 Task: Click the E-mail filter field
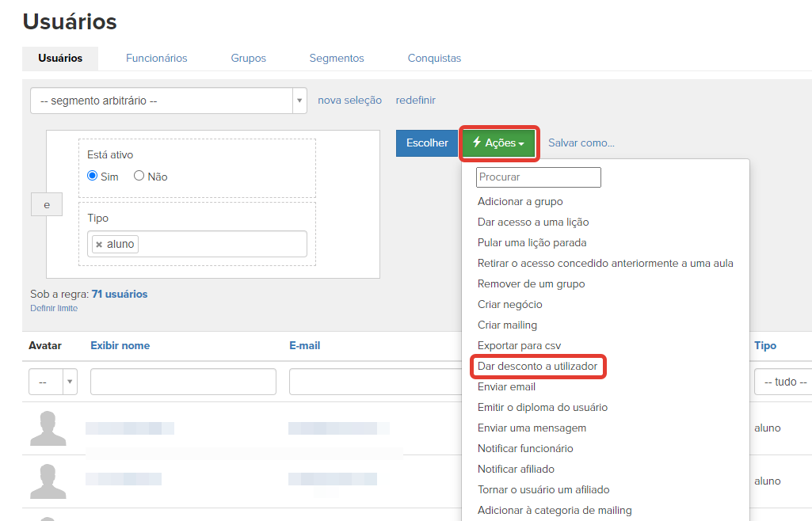[x=376, y=382]
